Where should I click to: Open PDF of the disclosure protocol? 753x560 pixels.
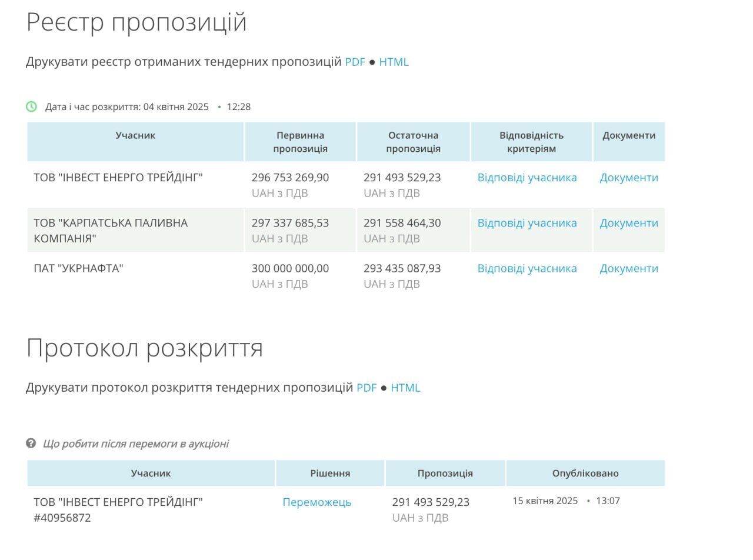click(366, 388)
